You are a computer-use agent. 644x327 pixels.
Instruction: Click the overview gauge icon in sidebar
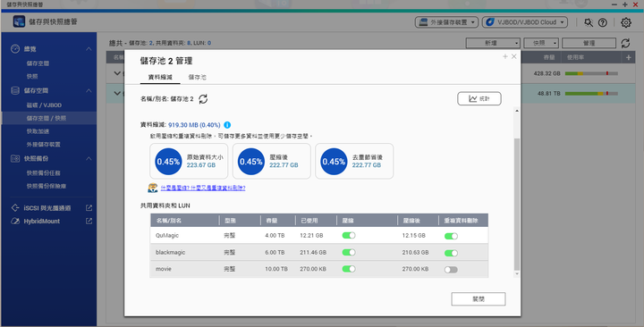click(x=15, y=49)
